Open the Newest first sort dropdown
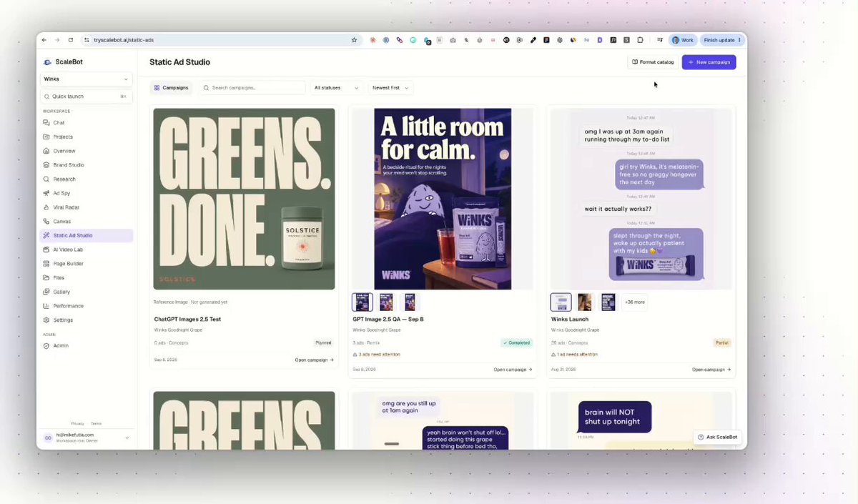 click(390, 88)
